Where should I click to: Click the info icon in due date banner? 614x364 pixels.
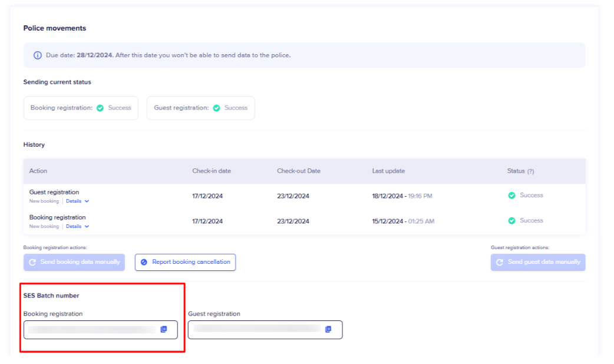(38, 55)
